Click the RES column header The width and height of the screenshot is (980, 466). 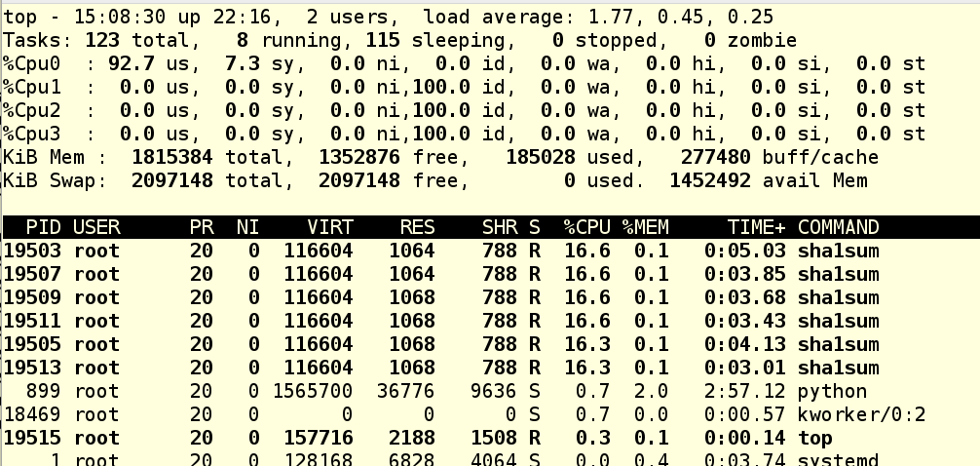tap(418, 226)
